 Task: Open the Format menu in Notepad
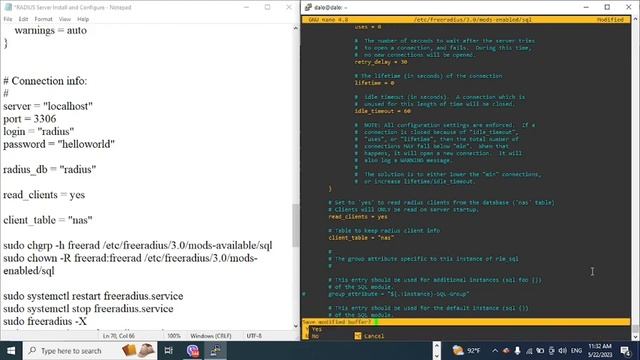[43, 19]
